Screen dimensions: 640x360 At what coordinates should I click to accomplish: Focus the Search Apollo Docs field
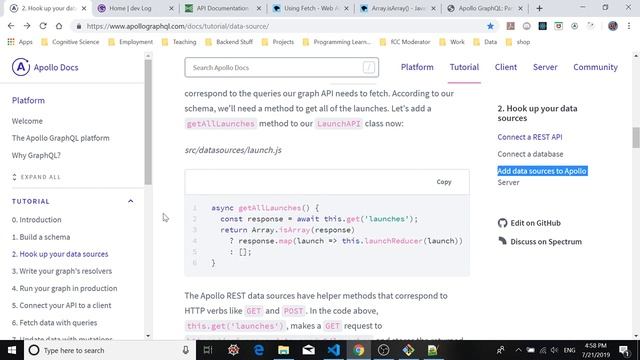click(x=281, y=67)
